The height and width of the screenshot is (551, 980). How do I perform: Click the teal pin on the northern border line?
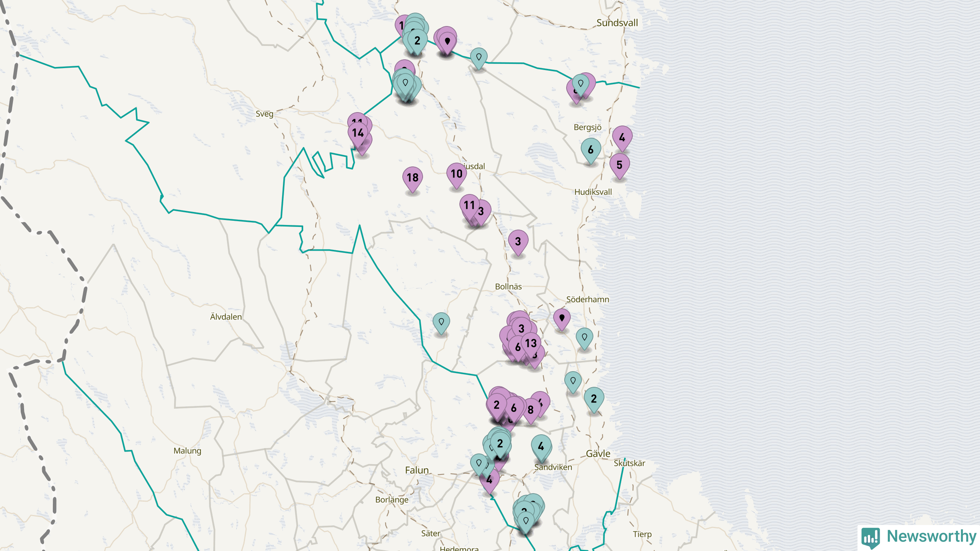(x=479, y=59)
